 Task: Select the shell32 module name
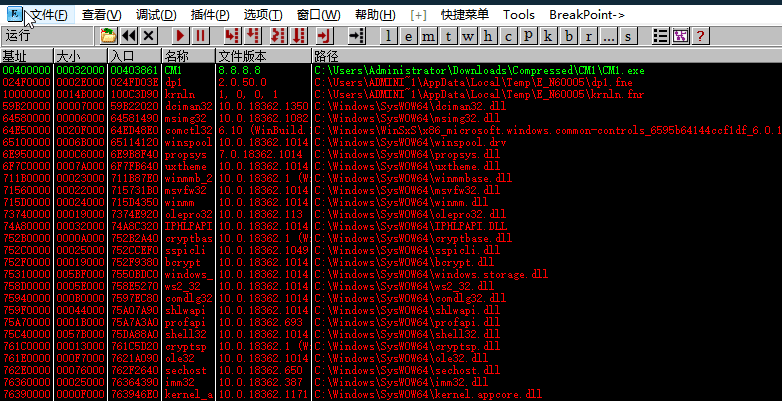point(186,334)
